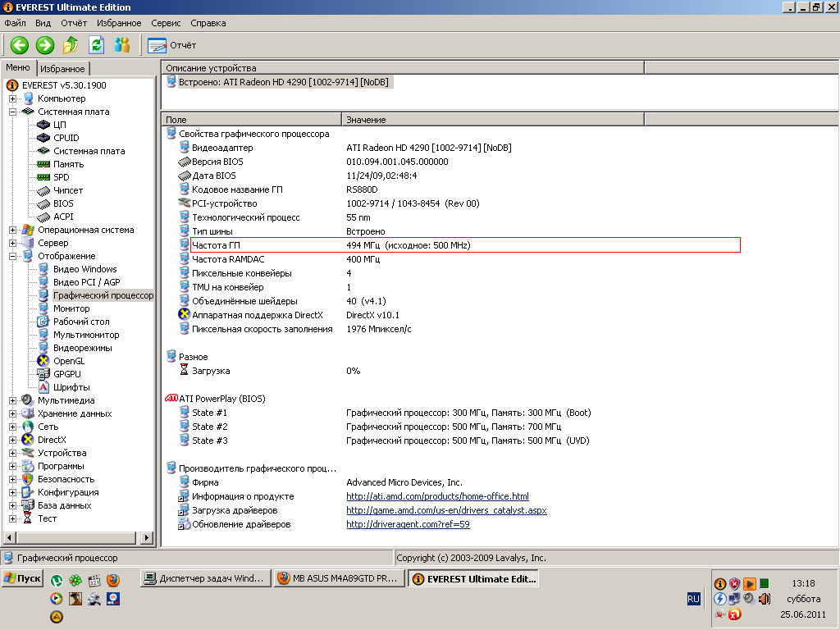The height and width of the screenshot is (630, 840).
Task: Select the SPD memory module icon
Action: point(43,177)
